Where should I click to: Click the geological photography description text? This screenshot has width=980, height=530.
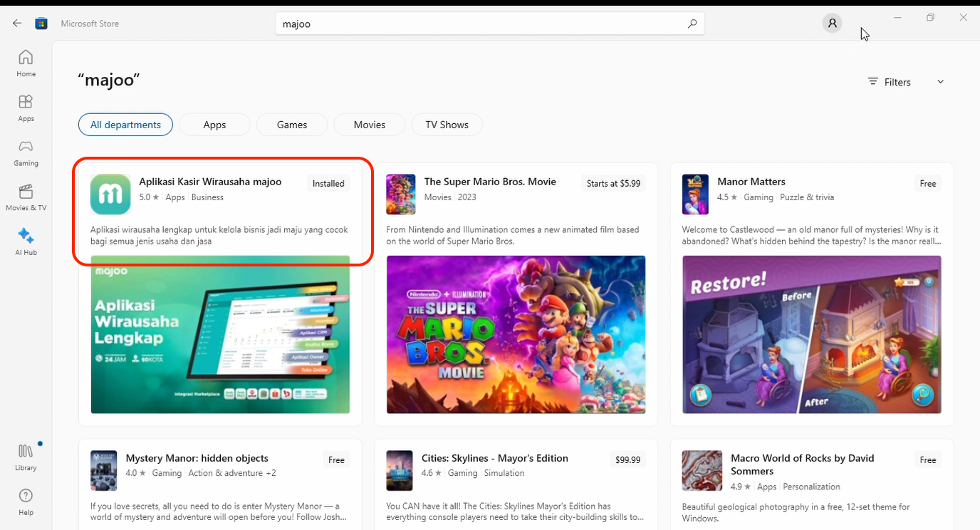tap(796, 511)
